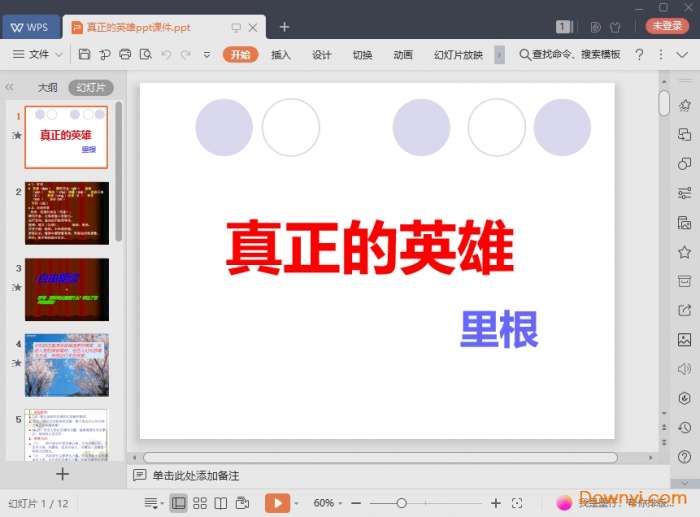Screen dimensions: 700x517
Task: Click the undo arrow icon
Action: (166, 54)
